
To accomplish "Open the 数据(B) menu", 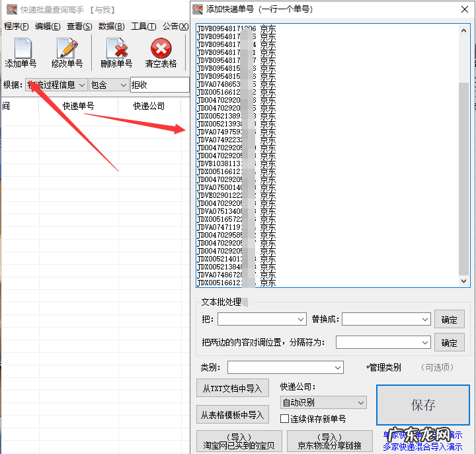I will click(x=112, y=26).
